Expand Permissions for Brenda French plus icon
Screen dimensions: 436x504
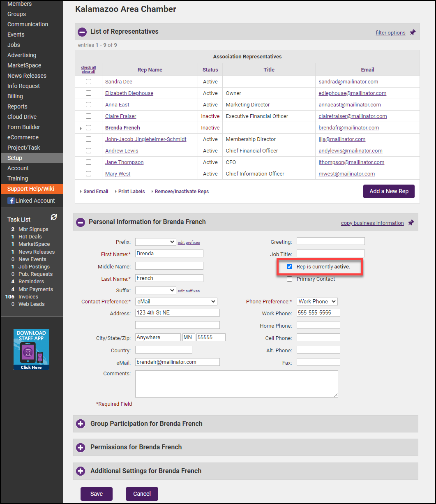click(81, 447)
